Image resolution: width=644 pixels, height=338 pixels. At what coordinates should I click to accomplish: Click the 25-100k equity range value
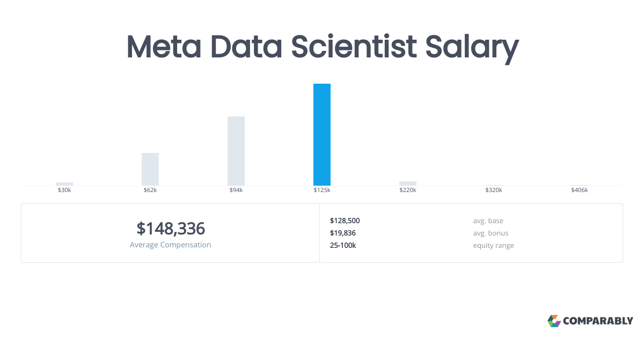pyautogui.click(x=342, y=245)
